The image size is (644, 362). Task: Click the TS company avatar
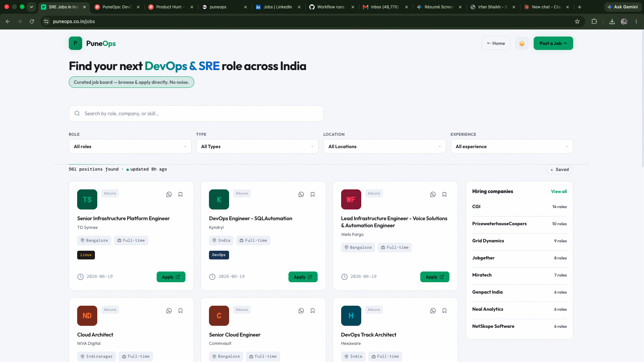pyautogui.click(x=87, y=199)
